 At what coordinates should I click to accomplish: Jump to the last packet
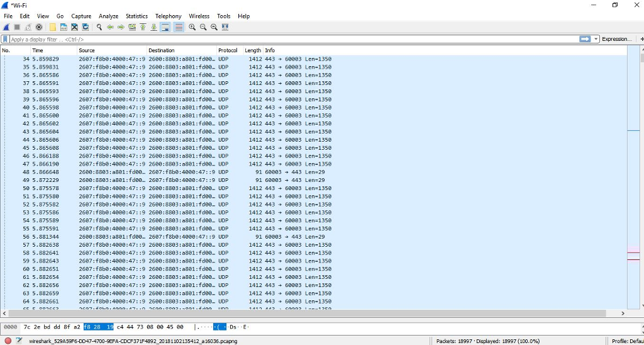pos(153,27)
